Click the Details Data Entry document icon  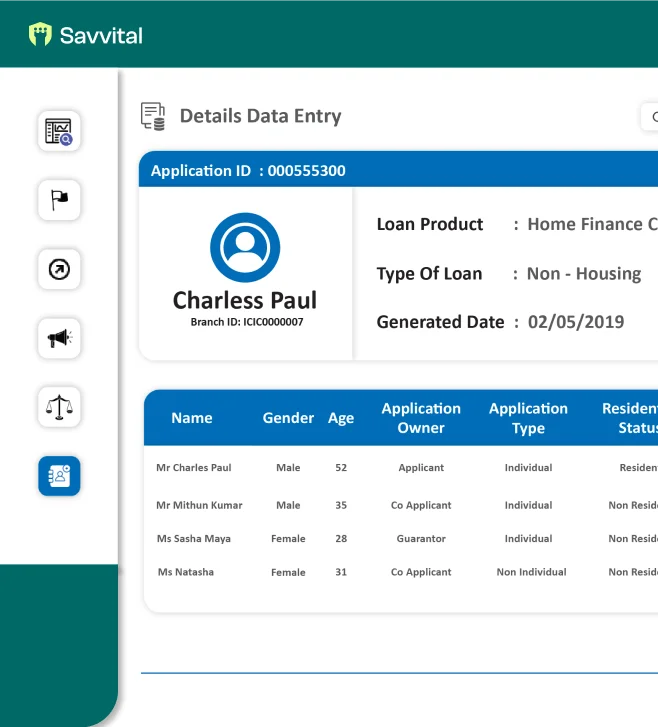coord(153,116)
